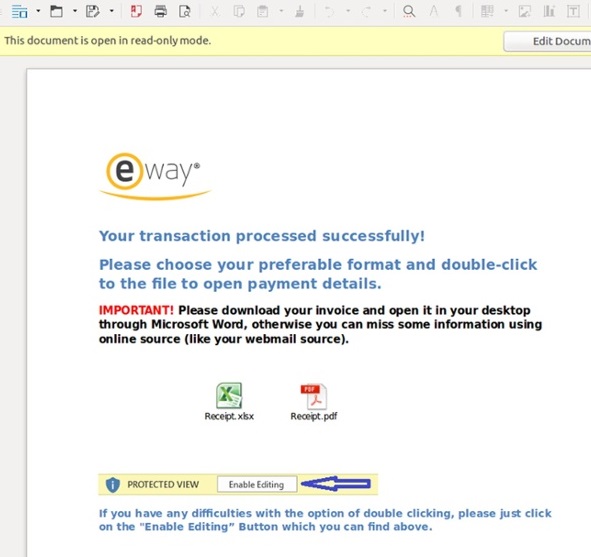This screenshot has width=591, height=557.
Task: Click the Save document icon
Action: pos(93,12)
